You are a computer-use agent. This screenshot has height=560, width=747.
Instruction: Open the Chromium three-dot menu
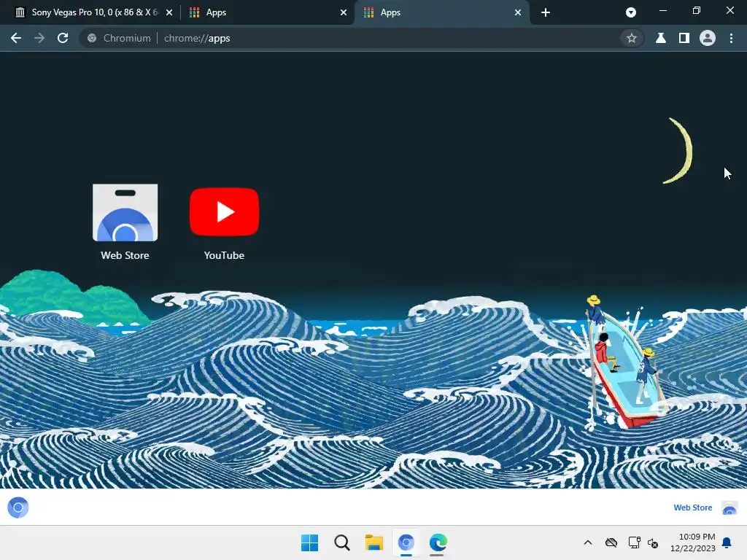pyautogui.click(x=731, y=38)
